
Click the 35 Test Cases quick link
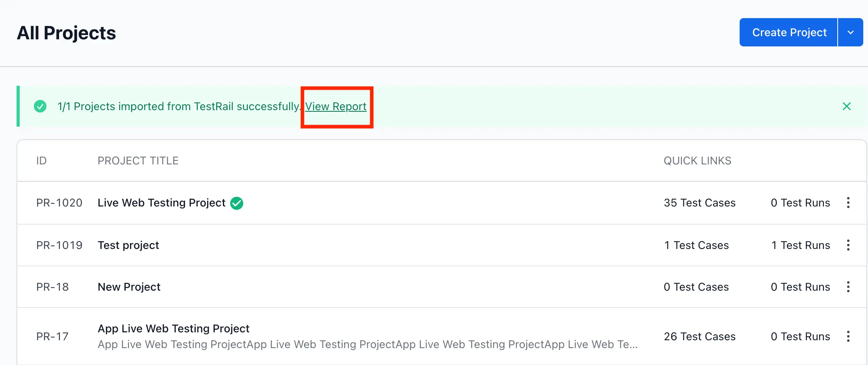point(699,203)
